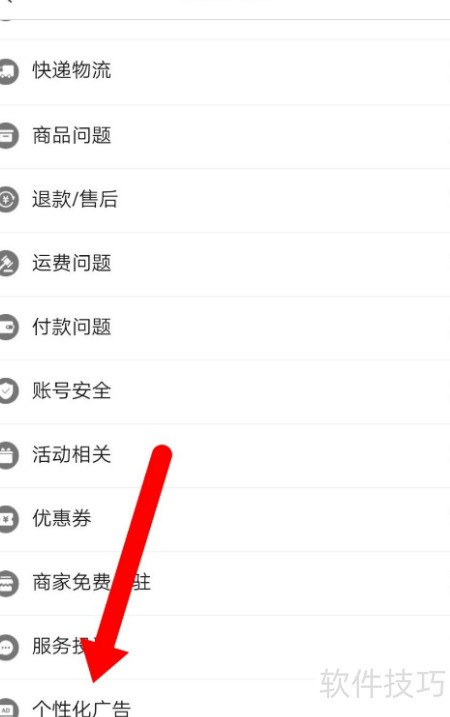Open the 付款问题 help topic
450x717 pixels.
coord(225,328)
